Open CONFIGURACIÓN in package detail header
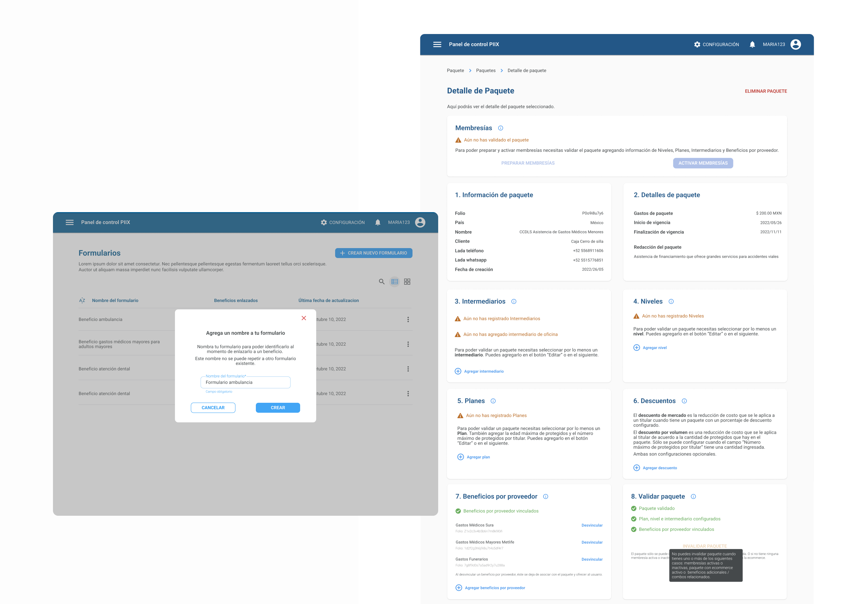The image size is (868, 604). [716, 45]
